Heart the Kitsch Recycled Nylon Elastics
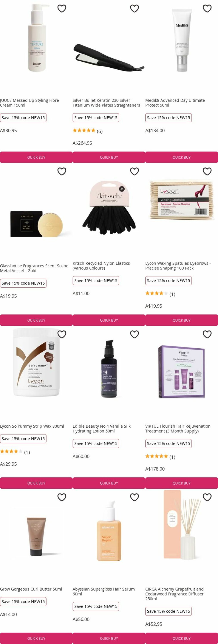This screenshot has height=644, width=218. point(135,172)
